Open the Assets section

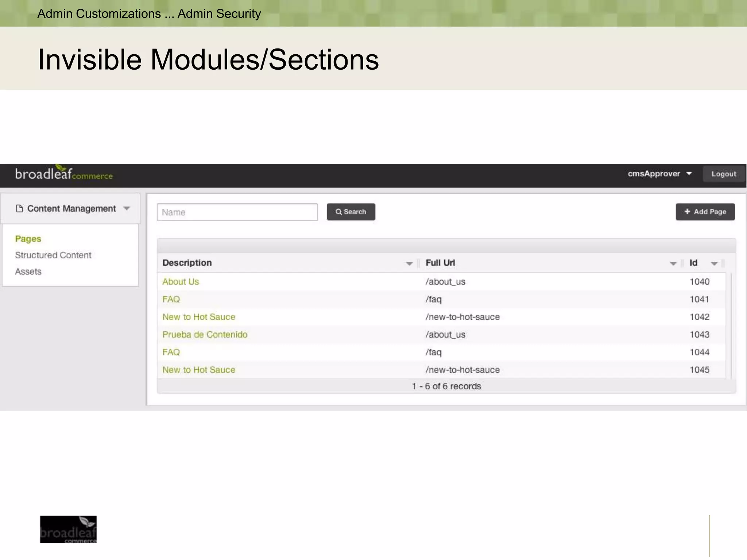(x=28, y=272)
